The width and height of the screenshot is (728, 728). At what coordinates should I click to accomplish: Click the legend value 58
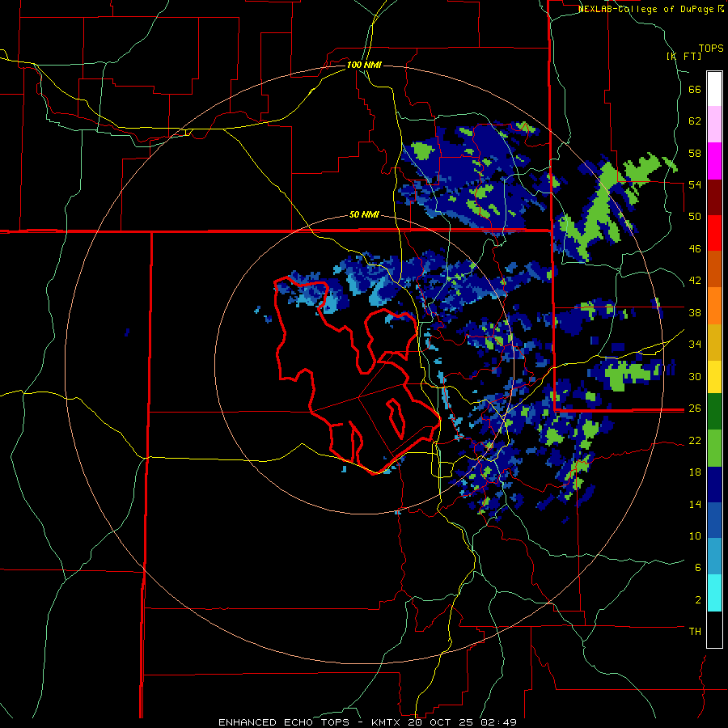point(695,153)
